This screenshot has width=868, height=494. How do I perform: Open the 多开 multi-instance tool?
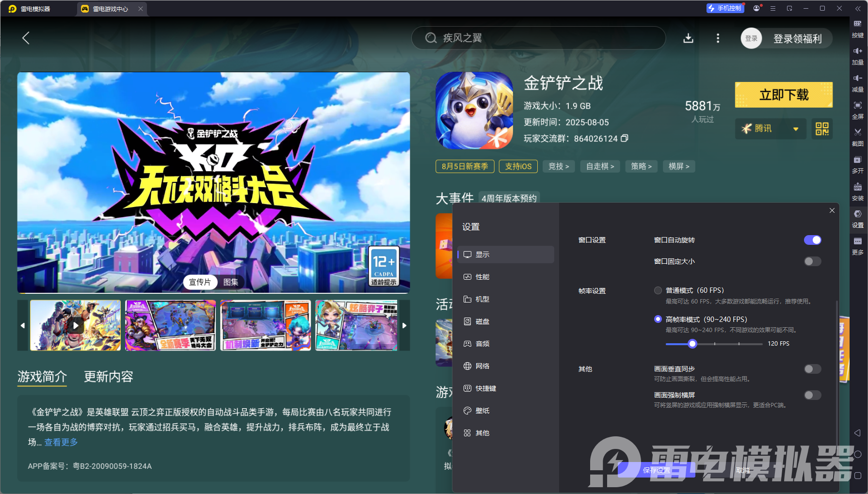pos(858,164)
